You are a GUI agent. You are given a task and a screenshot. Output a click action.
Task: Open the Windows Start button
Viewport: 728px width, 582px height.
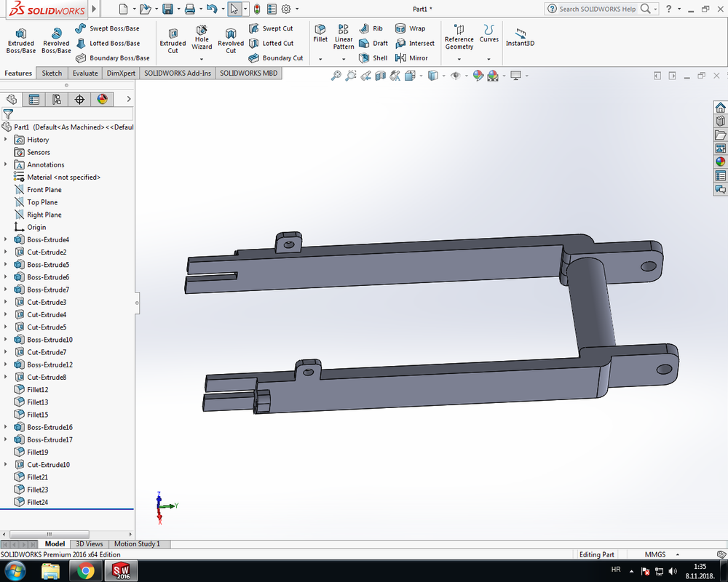click(x=15, y=571)
